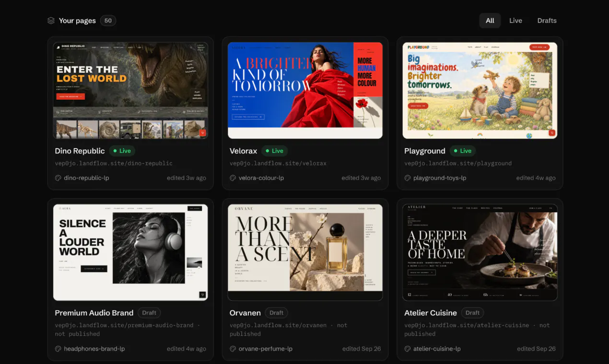Click the atelier-cuisine-lp theme name
The width and height of the screenshot is (609, 364).
click(x=437, y=349)
